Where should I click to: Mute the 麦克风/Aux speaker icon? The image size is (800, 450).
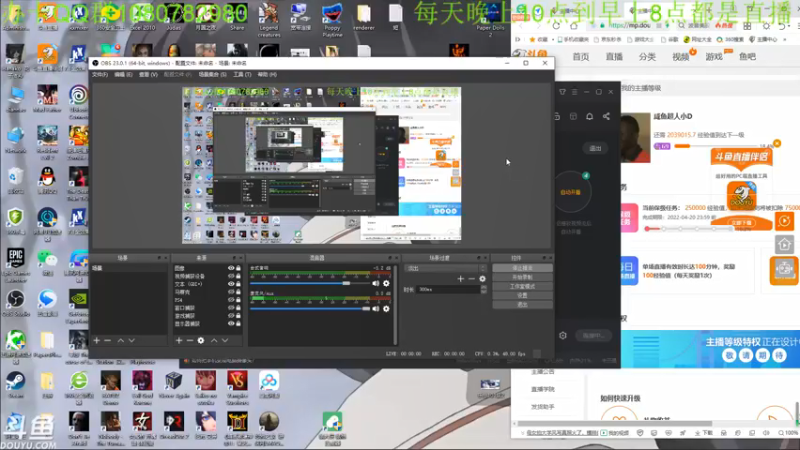(376, 309)
